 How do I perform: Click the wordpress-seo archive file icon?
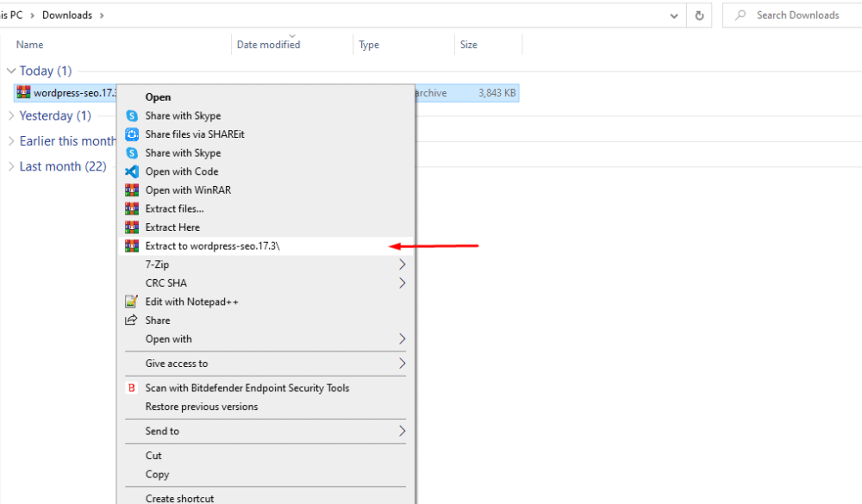[23, 92]
